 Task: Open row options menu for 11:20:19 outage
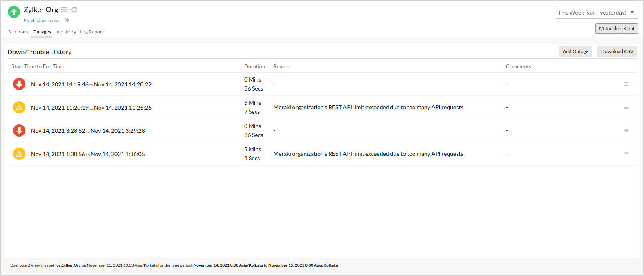point(626,107)
